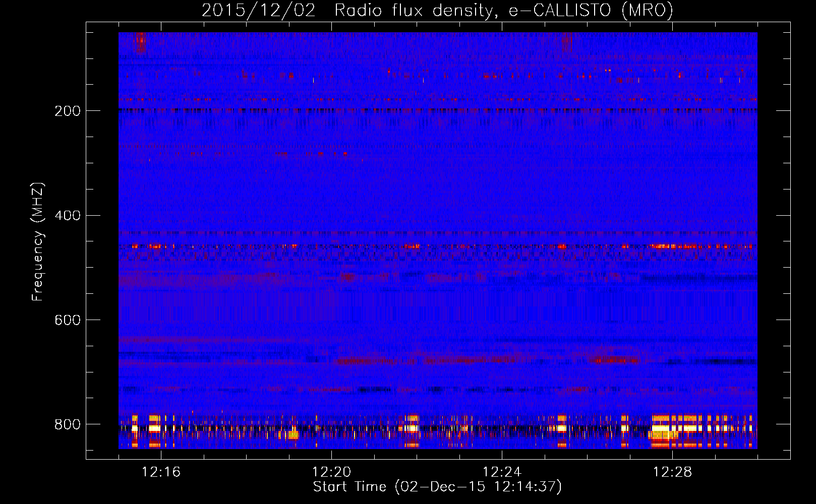Click the 'Start Time (02-Dec-15 12:14:37)' label
Screen dimensions: 816x504
437,487
